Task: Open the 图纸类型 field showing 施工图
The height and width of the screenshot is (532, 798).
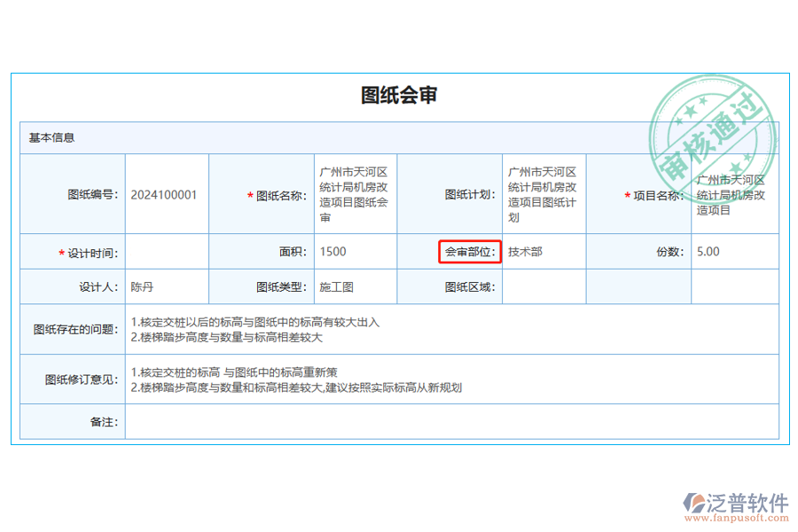Action: coord(355,286)
